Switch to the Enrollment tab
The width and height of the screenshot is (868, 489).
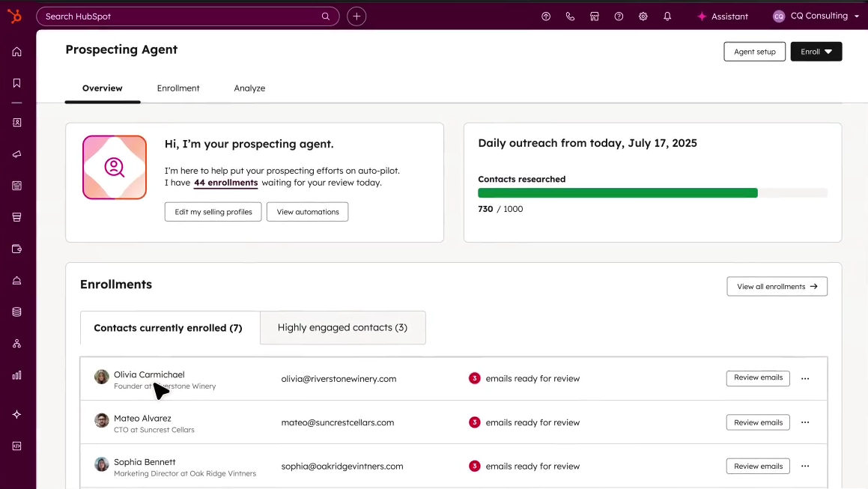pyautogui.click(x=178, y=88)
